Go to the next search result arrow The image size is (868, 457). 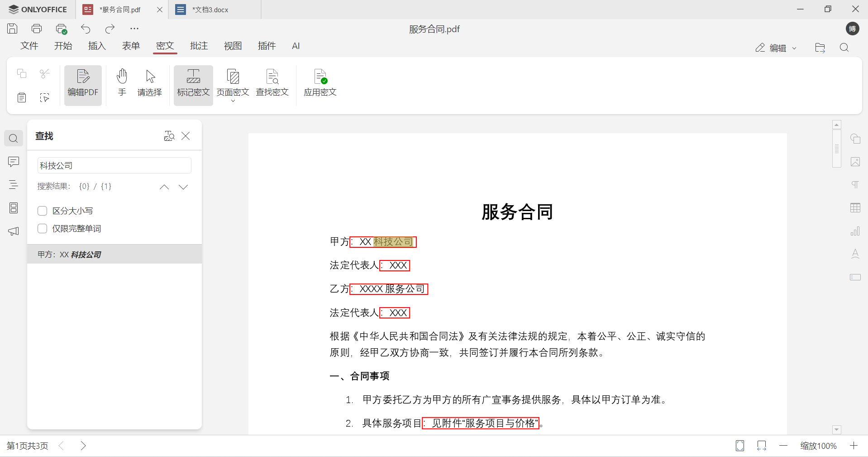183,187
